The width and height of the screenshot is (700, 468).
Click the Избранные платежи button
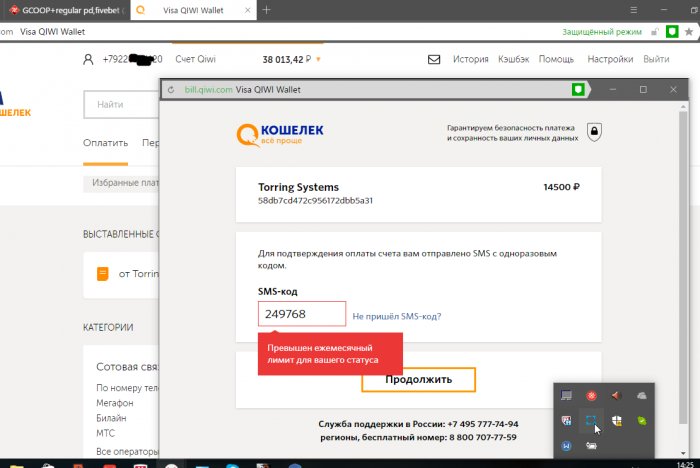[x=121, y=183]
